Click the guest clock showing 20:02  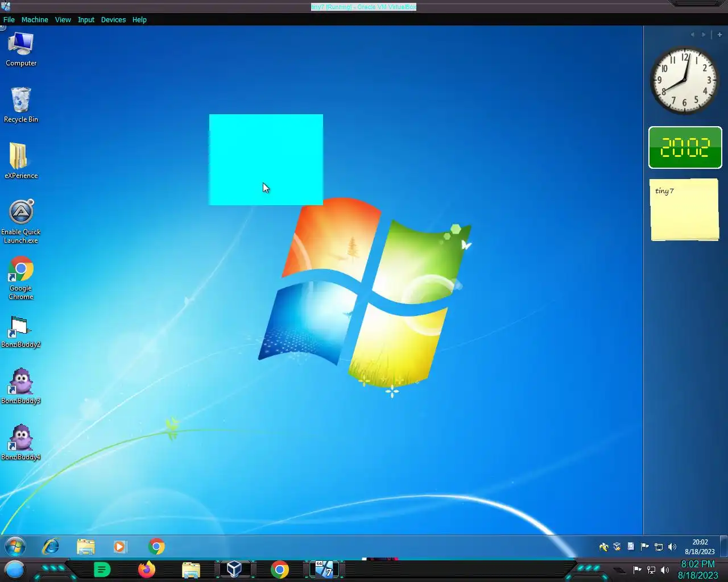700,547
